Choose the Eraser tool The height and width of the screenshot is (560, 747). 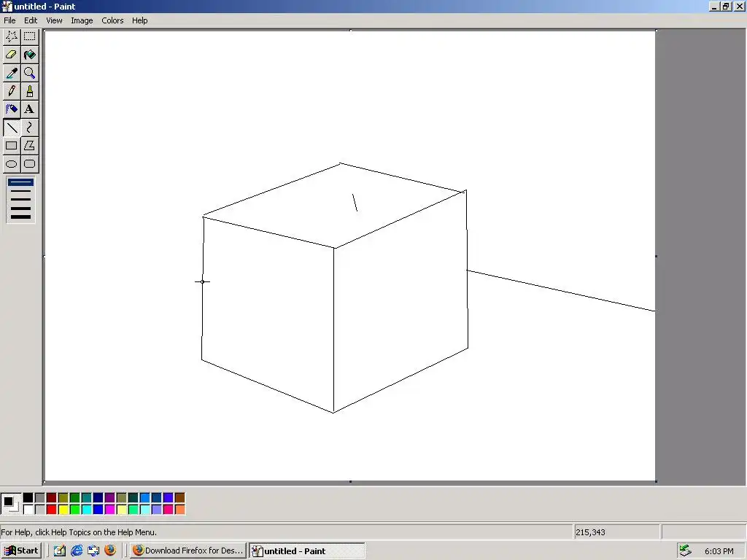point(12,55)
